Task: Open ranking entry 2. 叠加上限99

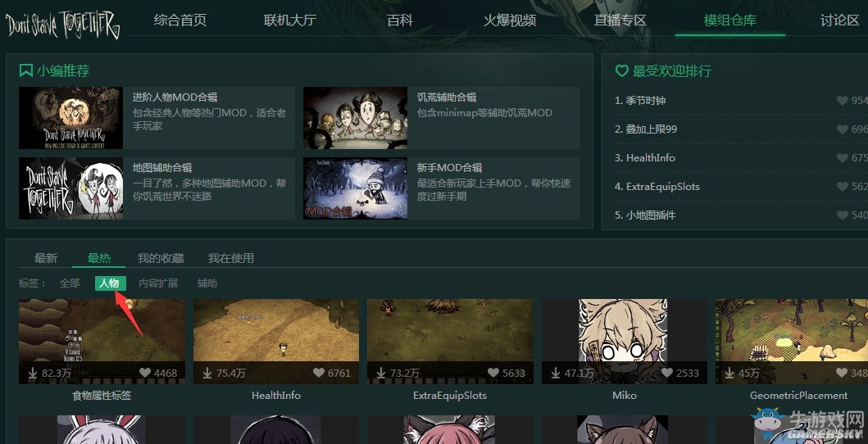Action: (645, 129)
